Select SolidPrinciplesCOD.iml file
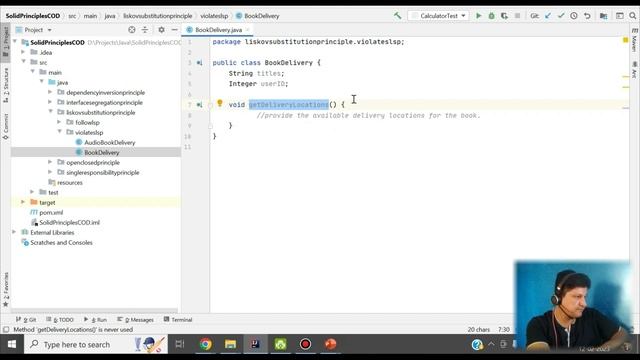640x360 pixels. pos(69,222)
